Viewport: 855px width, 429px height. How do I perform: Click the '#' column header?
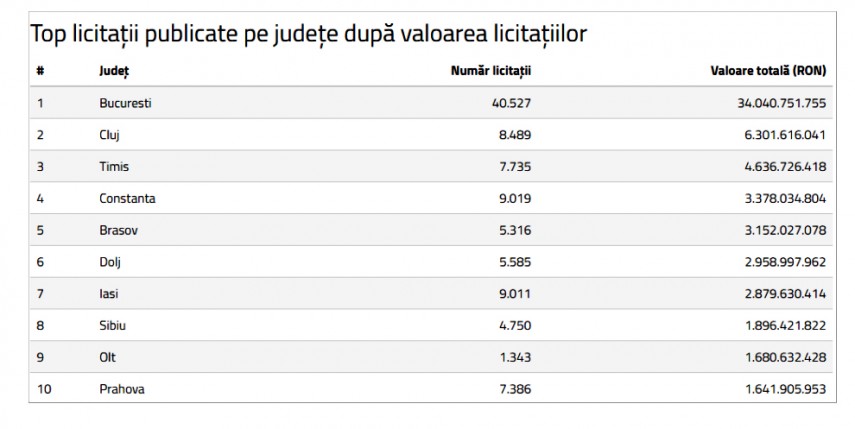(40, 71)
